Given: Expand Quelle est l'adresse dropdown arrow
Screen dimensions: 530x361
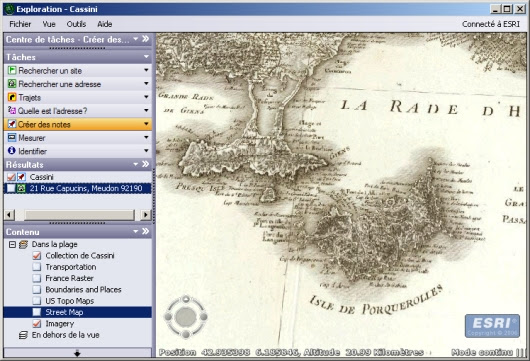Looking at the screenshot, I should pyautogui.click(x=146, y=110).
